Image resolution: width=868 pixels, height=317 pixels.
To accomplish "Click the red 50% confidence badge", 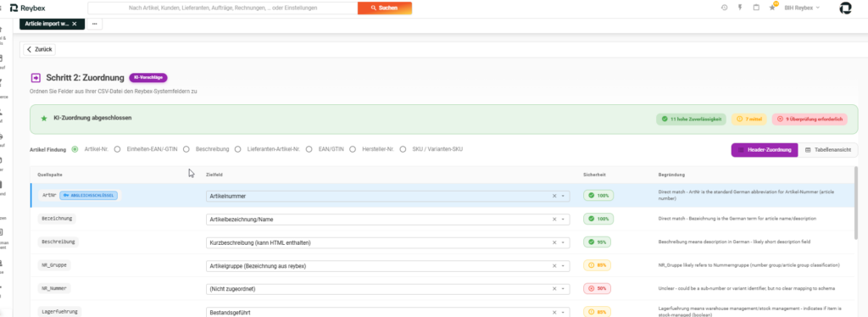I will pos(598,289).
